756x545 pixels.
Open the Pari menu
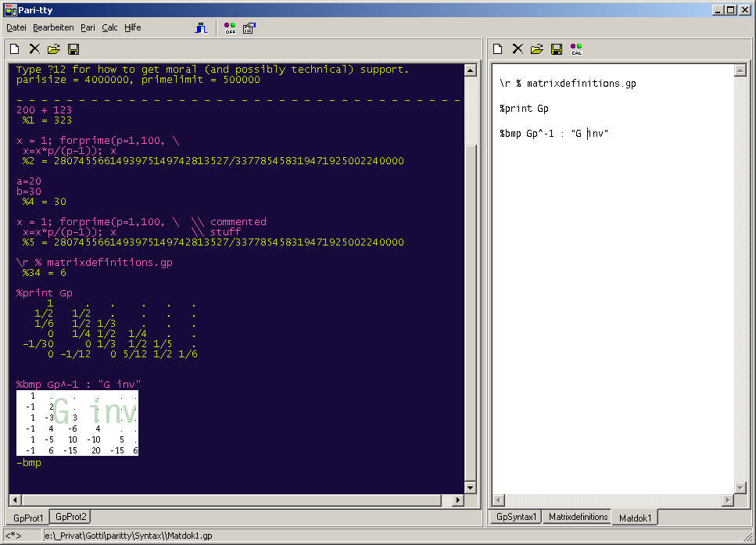88,27
